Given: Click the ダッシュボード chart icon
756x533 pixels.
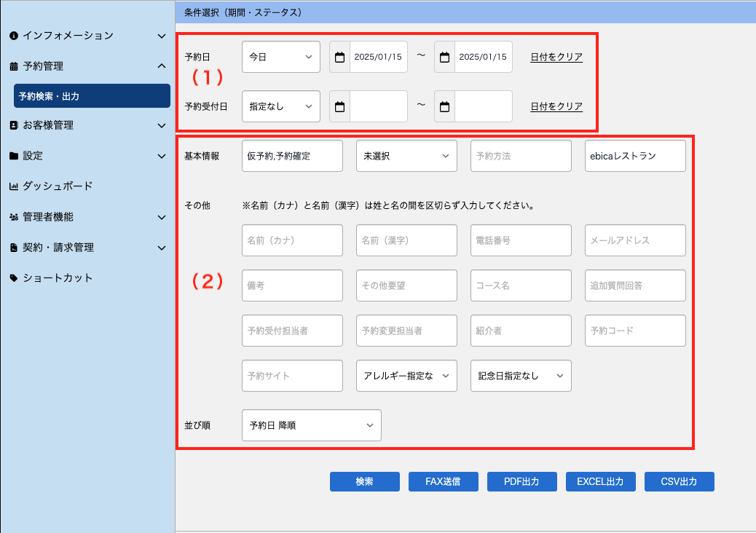Looking at the screenshot, I should (x=14, y=186).
